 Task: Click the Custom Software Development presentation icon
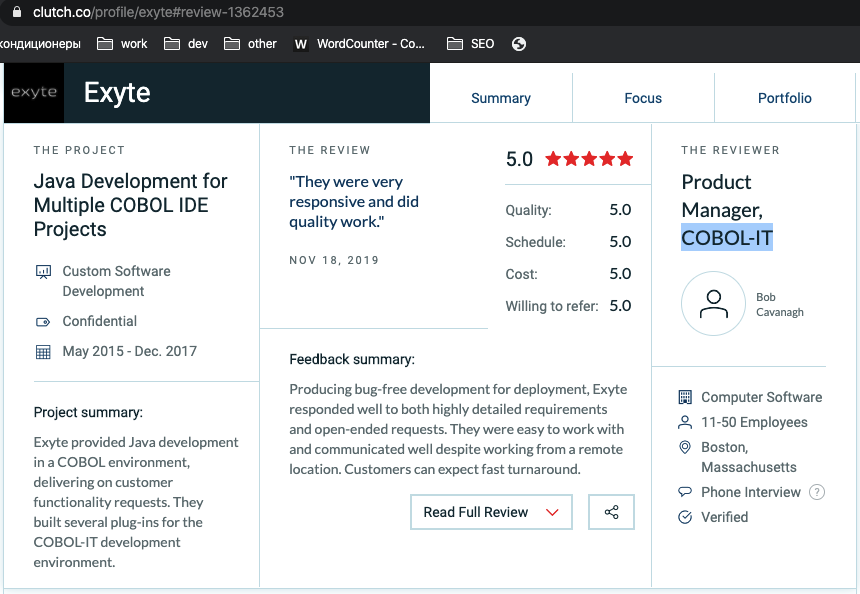pos(43,271)
